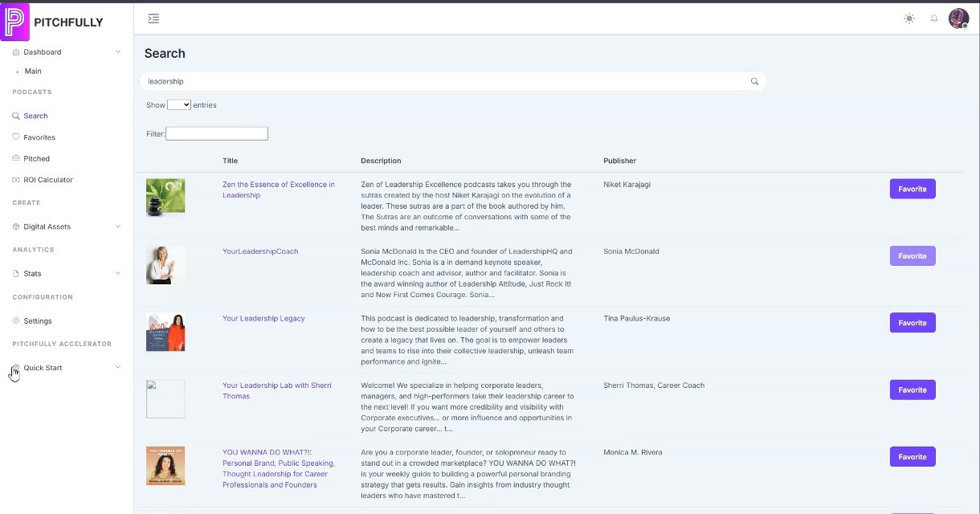Favorite Your Leadership Legacy podcast

click(913, 323)
